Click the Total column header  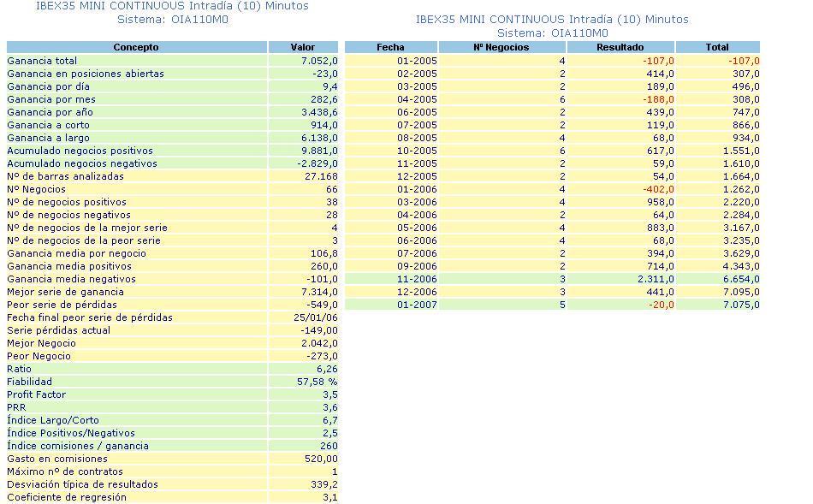[717, 47]
